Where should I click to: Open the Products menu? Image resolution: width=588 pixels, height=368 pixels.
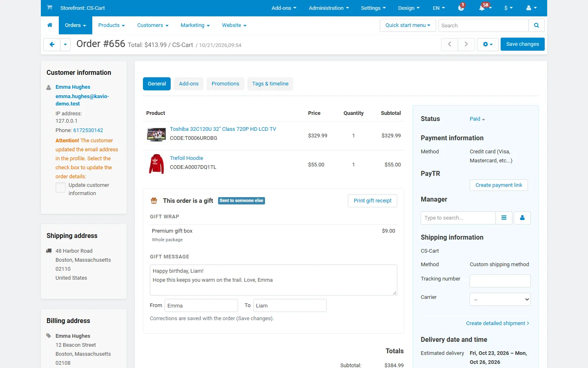coord(111,25)
